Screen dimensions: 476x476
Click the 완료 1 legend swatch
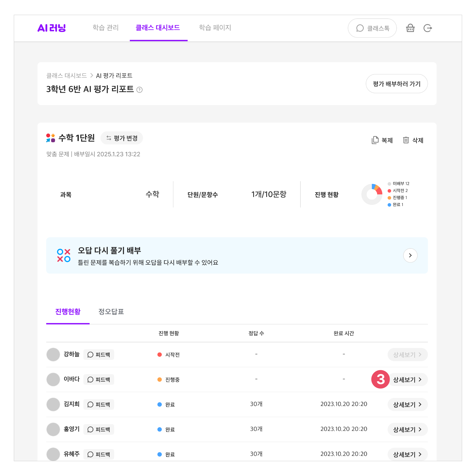(x=389, y=205)
